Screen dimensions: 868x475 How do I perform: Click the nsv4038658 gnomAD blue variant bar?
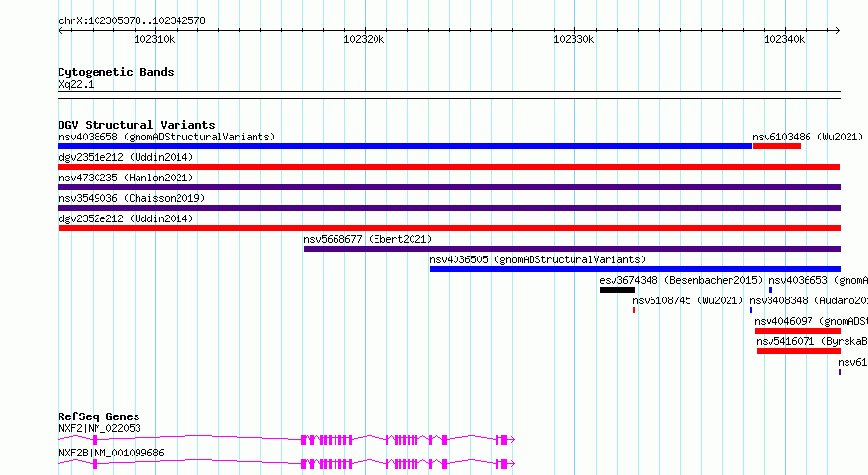pos(405,146)
